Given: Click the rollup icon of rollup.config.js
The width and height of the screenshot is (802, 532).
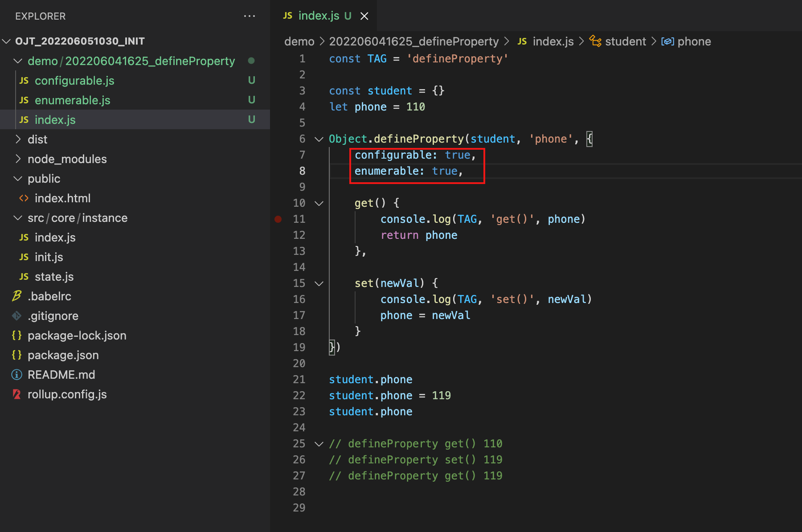Looking at the screenshot, I should pyautogui.click(x=17, y=394).
